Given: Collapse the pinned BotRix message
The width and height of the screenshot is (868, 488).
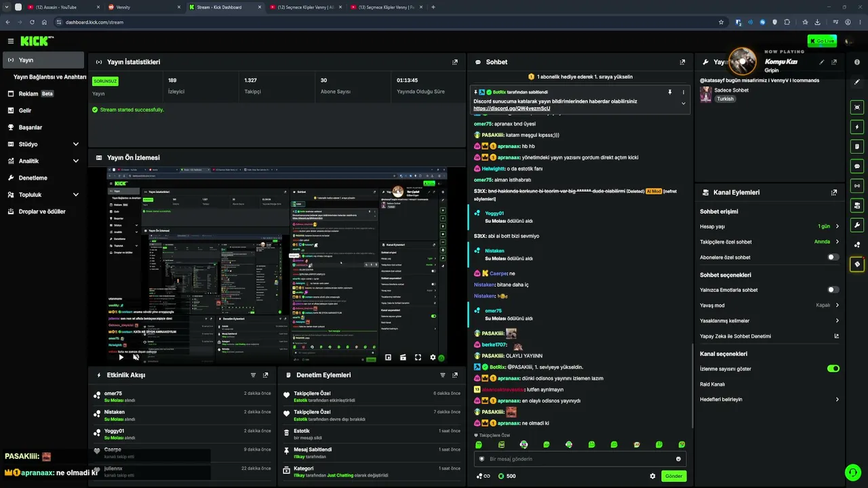Looking at the screenshot, I should pos(684,104).
